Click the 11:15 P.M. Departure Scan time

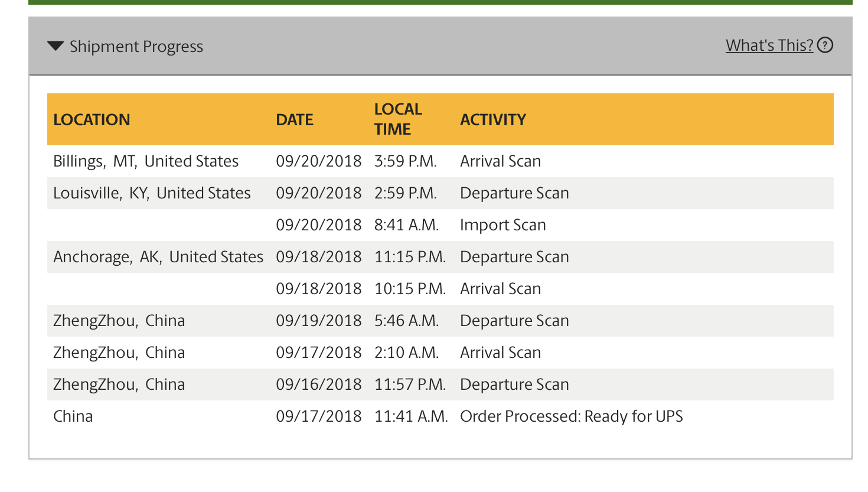(x=410, y=257)
